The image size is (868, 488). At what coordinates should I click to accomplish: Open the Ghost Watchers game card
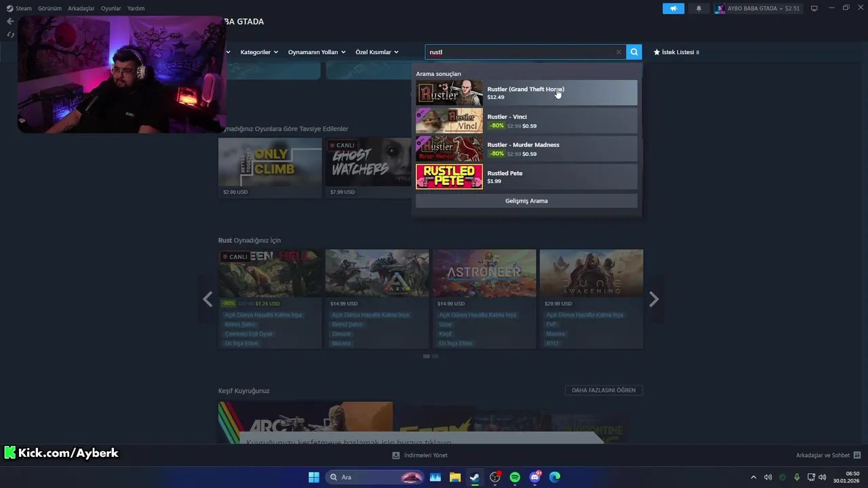[x=368, y=168]
